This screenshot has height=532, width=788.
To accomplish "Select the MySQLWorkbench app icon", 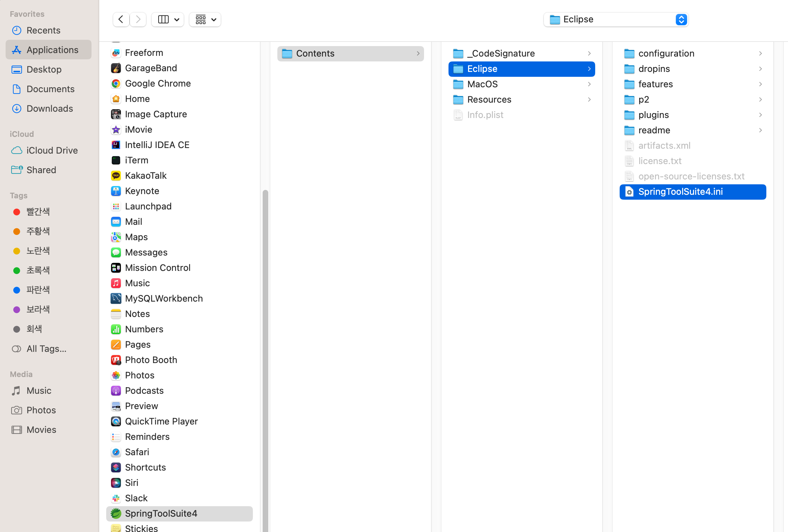I will tap(116, 298).
